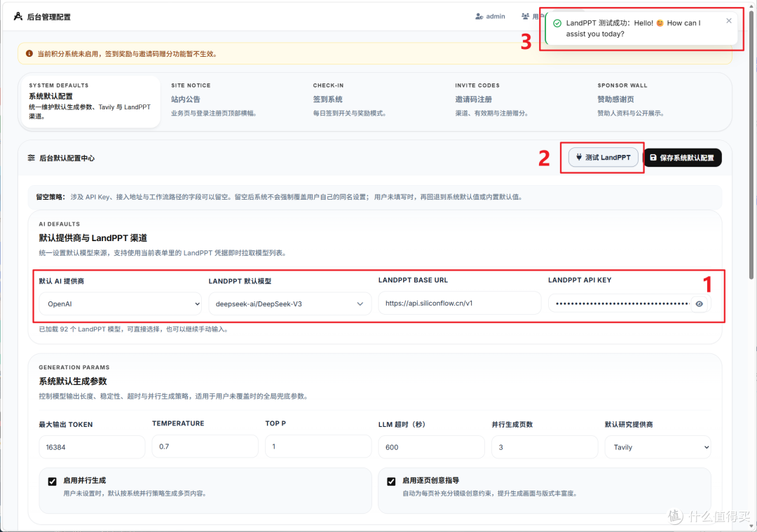Click the 留空策略 label text
Screen dimensions: 757x532
50,197
